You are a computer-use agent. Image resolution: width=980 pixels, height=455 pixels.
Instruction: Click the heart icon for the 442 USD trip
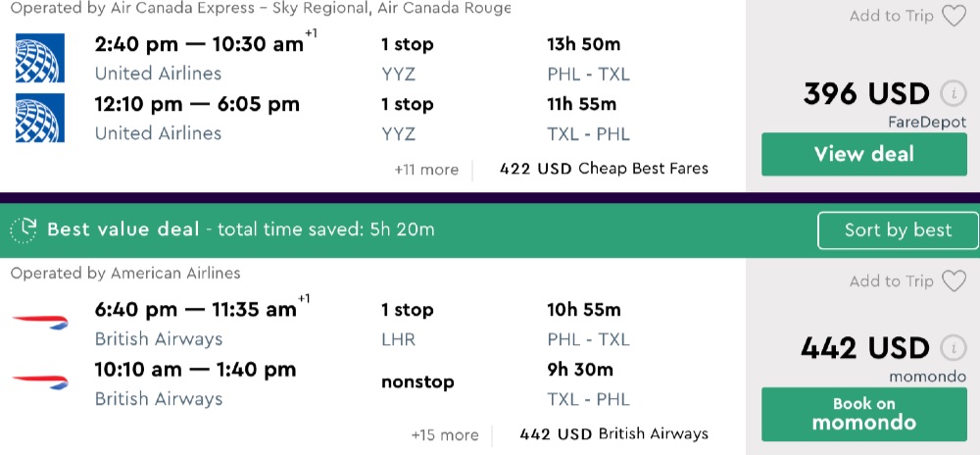pos(953,281)
